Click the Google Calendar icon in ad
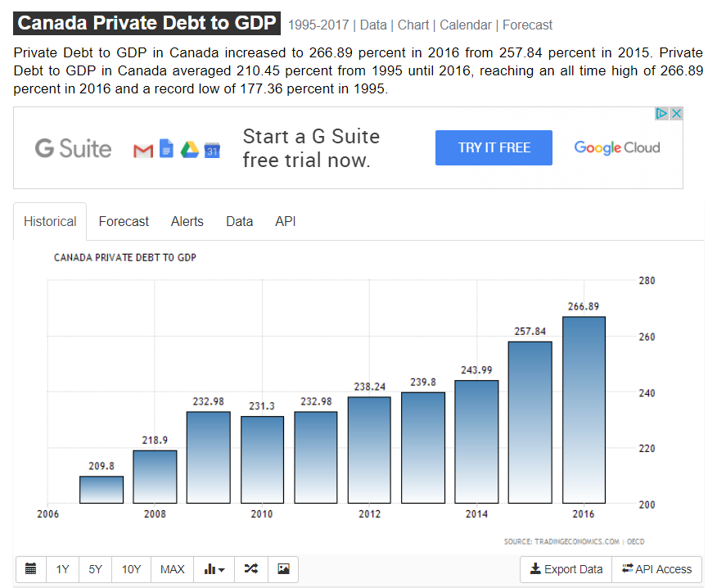708x588 pixels. (213, 150)
